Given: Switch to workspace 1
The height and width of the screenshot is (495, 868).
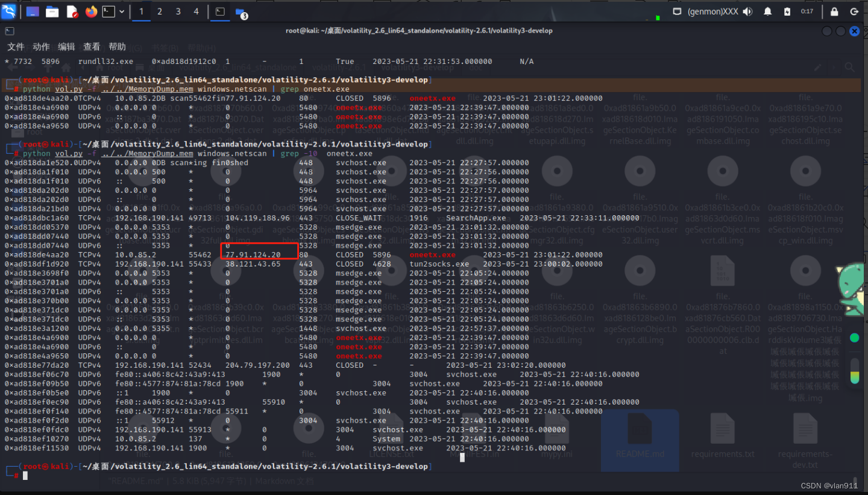Looking at the screenshot, I should 142,11.
